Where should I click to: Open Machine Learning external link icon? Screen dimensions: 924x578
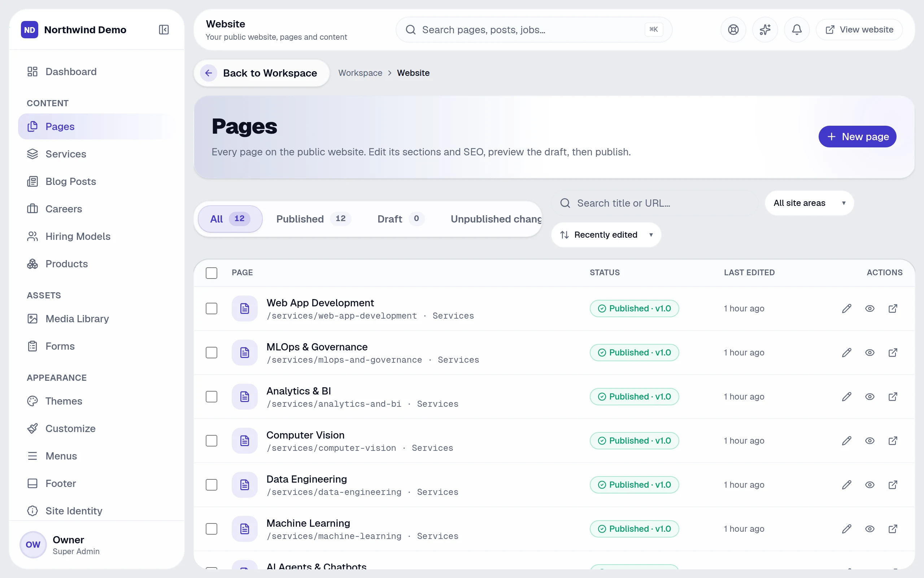pyautogui.click(x=893, y=529)
